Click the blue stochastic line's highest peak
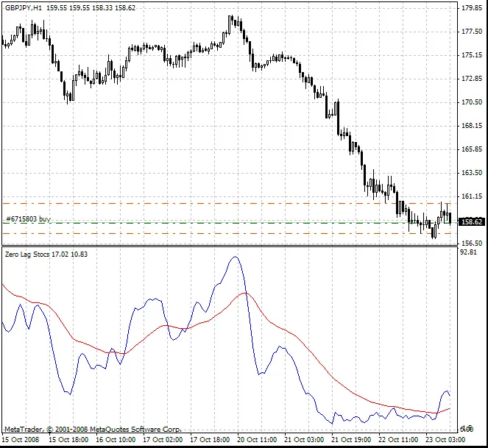 [x=235, y=257]
